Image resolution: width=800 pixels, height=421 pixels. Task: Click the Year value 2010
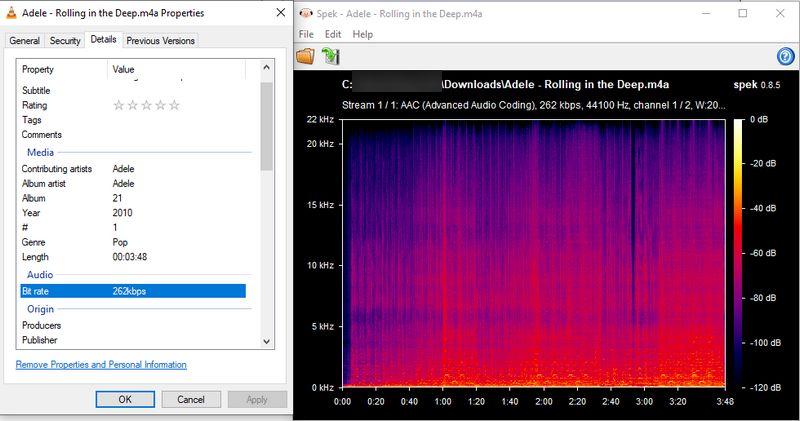click(x=122, y=213)
